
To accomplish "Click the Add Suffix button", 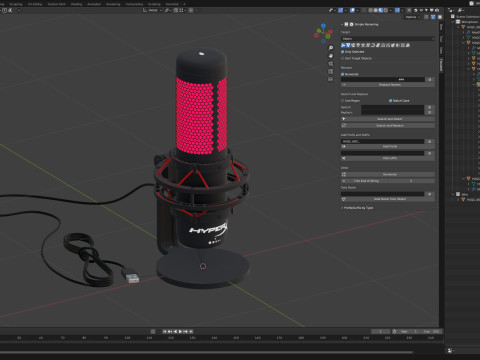I will coord(388,158).
